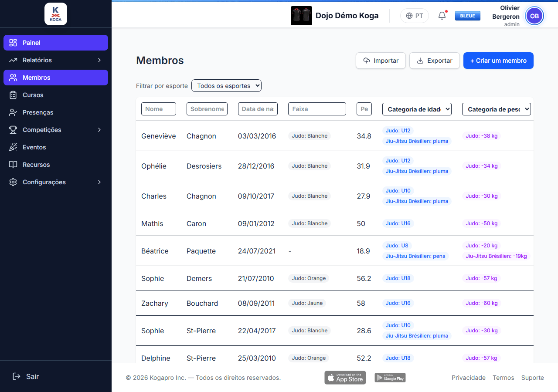Click the Painel dashboard grid icon
The image size is (558, 392).
13,43
